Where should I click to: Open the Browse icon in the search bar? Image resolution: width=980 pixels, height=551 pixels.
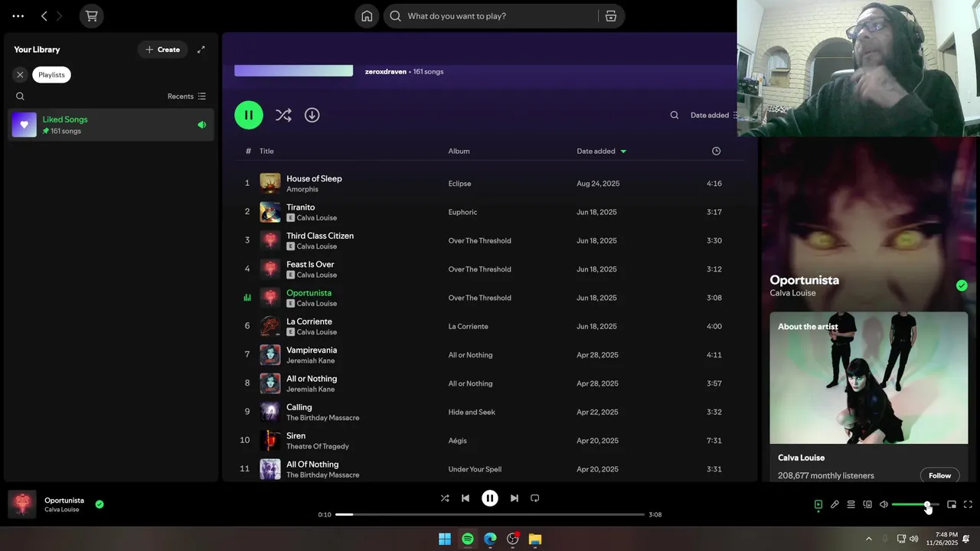pos(611,16)
